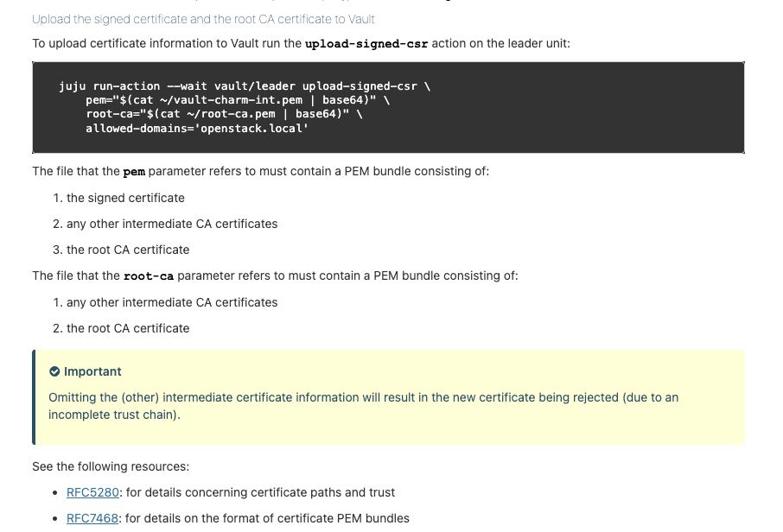
Task: Click the last root-ca list item
Action: [128, 328]
